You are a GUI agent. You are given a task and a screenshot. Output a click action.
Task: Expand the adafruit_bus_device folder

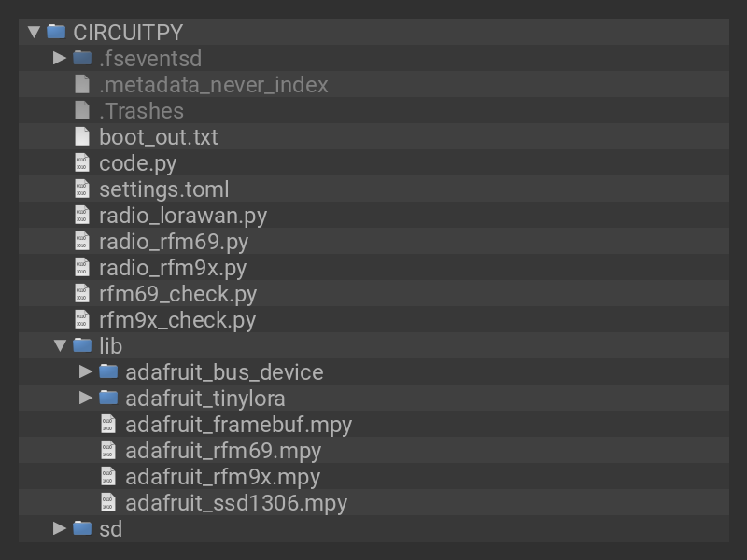(x=86, y=371)
